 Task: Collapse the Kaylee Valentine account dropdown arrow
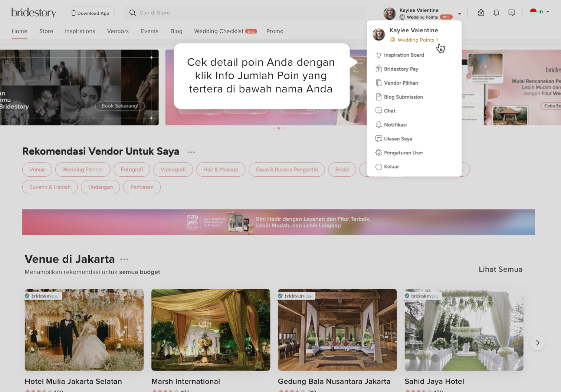(460, 14)
